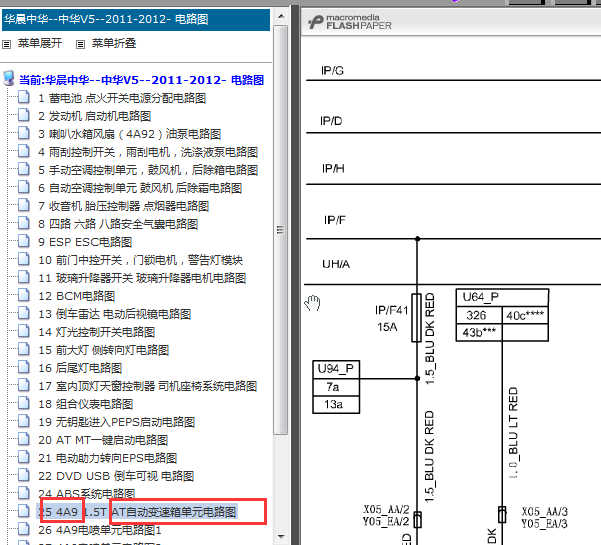Select 25 4A9 1.5T AT自动变速箱单元电路图
The height and width of the screenshot is (545, 601).
[x=137, y=512]
